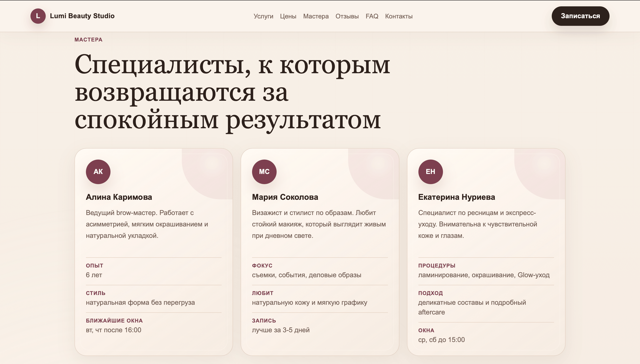Image resolution: width=640 pixels, height=364 pixels.
Task: Click ламинирование, окрашивание, Glow-уход text
Action: (x=484, y=275)
